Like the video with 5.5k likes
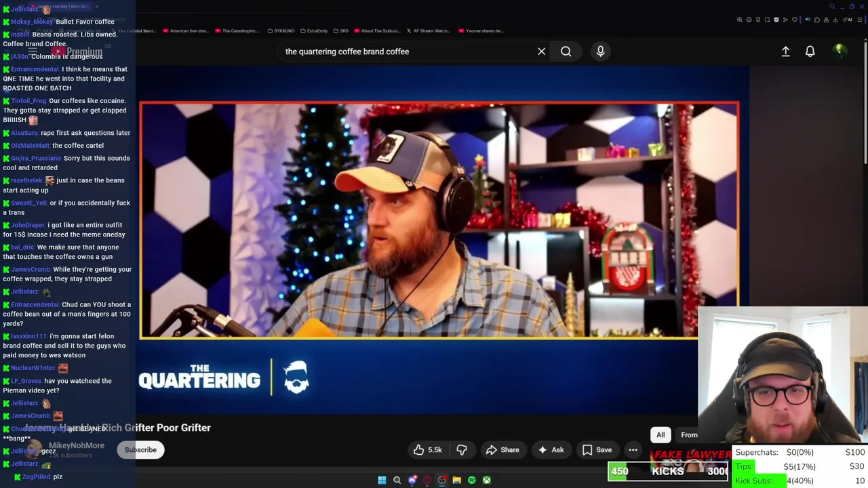 [427, 450]
